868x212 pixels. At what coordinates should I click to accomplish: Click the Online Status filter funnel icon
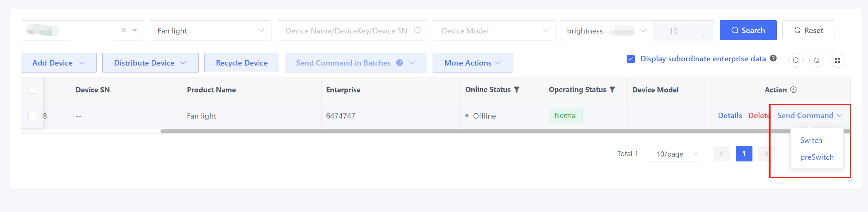click(517, 90)
